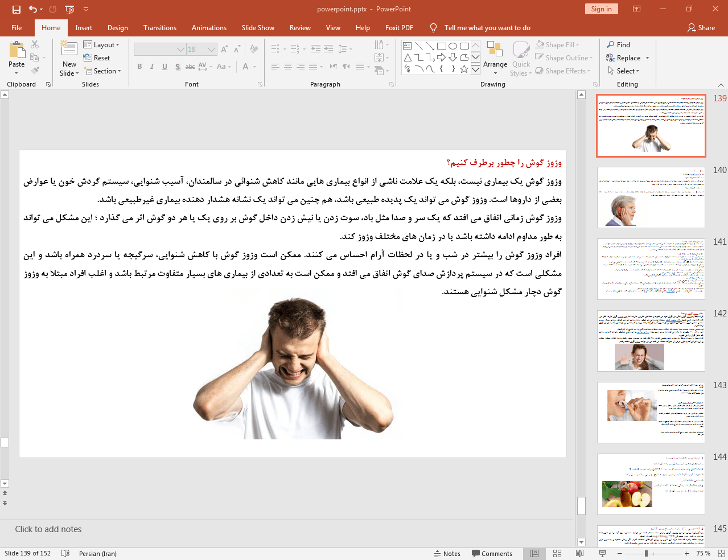This screenshot has height=560, width=728.
Task: Open the Arrange menu
Action: [x=495, y=58]
